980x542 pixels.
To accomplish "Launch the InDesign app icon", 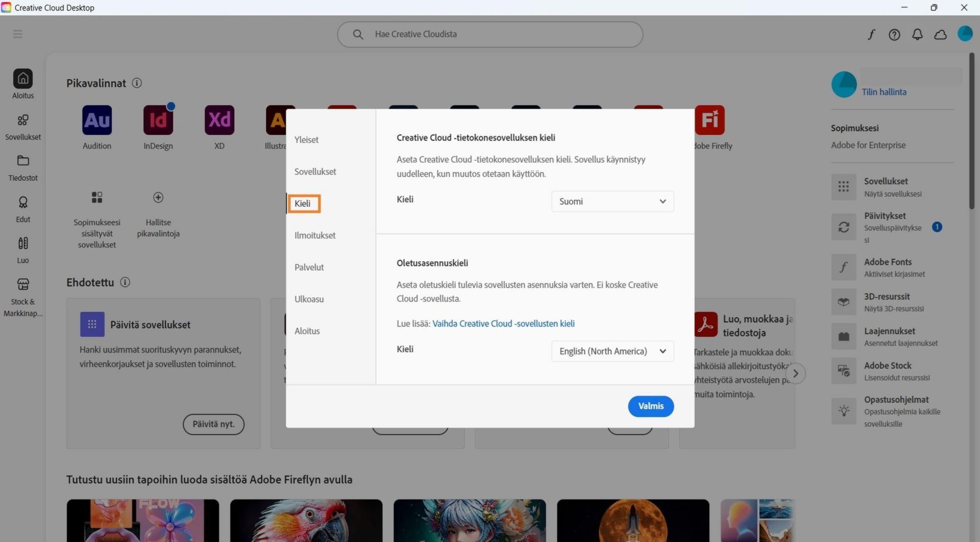I will (158, 120).
